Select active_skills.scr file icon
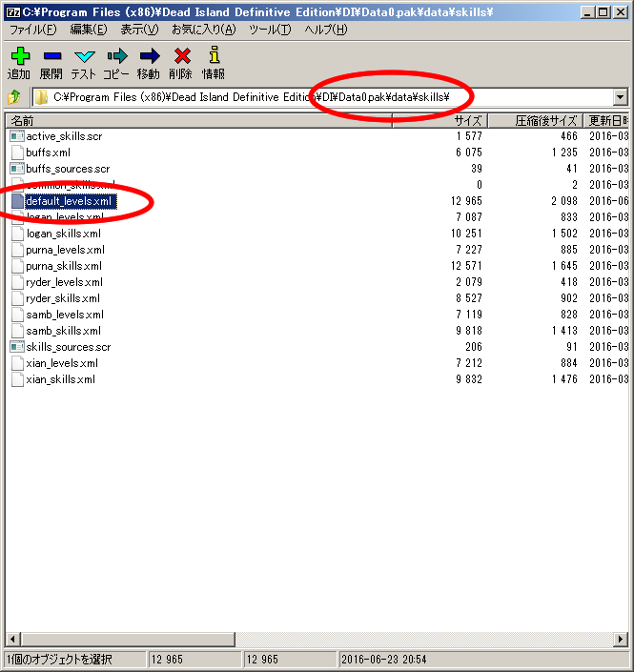Screen dimensions: 634x672 (17, 136)
